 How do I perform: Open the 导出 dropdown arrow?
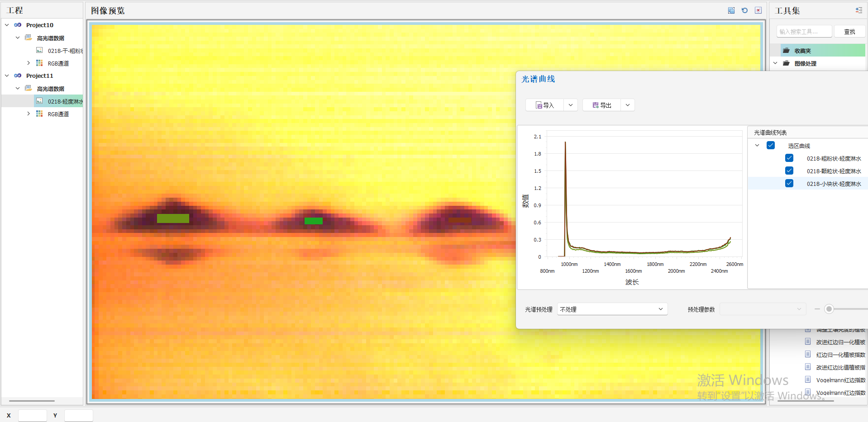pos(628,105)
